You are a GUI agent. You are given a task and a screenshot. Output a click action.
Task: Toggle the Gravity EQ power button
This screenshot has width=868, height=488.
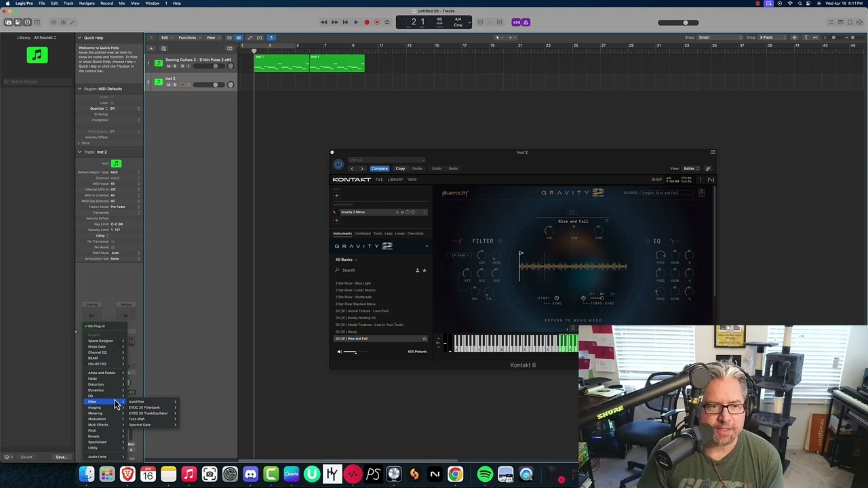point(647,241)
